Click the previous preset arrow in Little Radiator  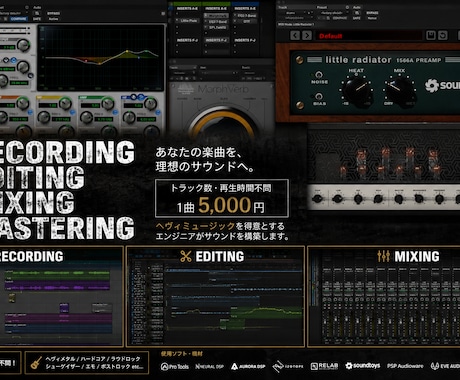[295, 35]
